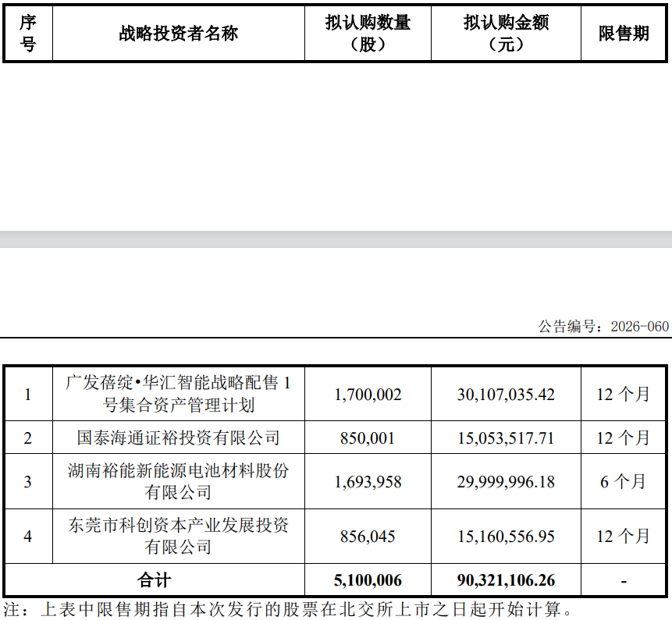Click serial number '3' cell
The height and width of the screenshot is (620, 672).
tap(28, 482)
